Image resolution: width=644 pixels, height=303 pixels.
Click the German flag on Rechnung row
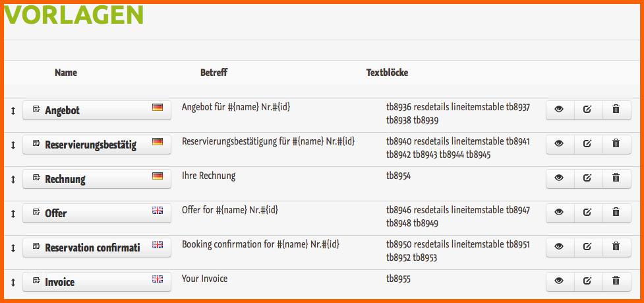tap(158, 176)
